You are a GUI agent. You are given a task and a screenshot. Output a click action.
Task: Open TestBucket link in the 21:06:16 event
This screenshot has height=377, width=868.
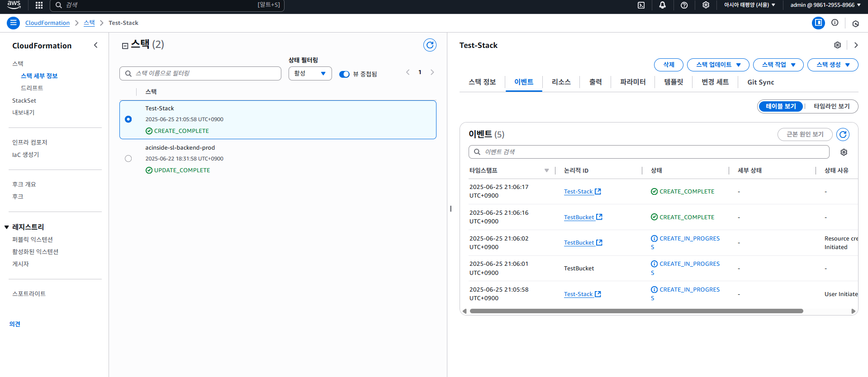point(583,217)
